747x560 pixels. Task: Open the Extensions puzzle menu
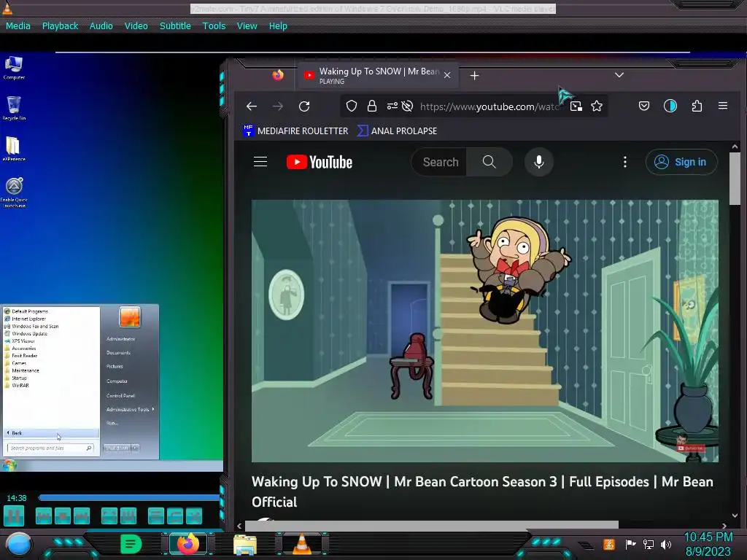tap(697, 106)
